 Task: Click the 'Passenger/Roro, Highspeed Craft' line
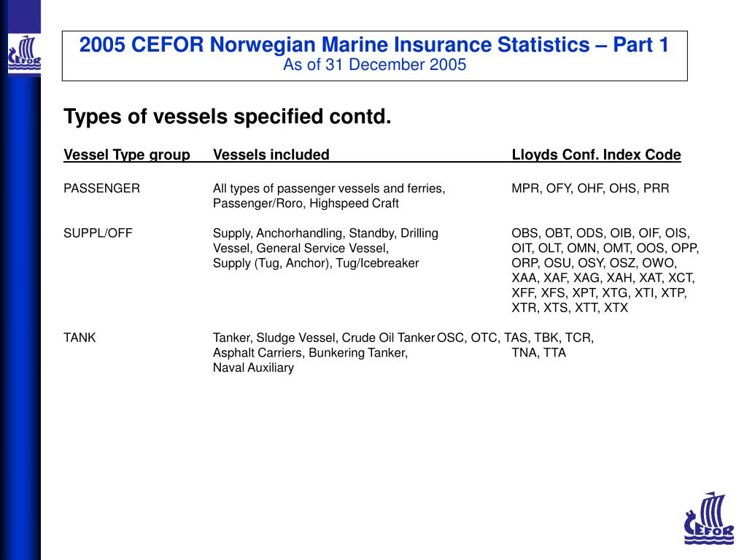click(x=306, y=203)
